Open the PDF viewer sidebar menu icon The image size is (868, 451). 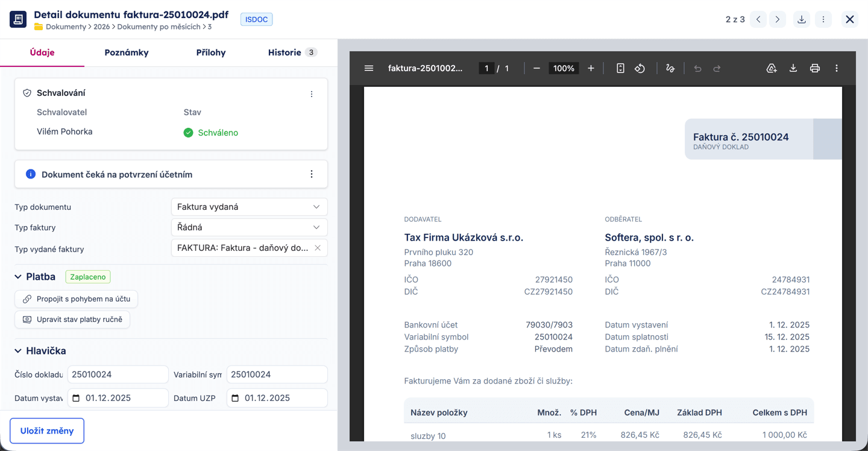(369, 69)
